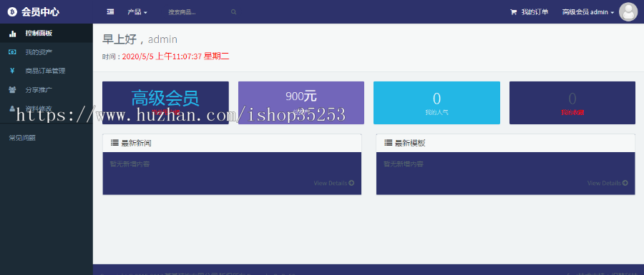644x275 pixels.
Task: Click the 我的收藏 card
Action: [x=572, y=102]
